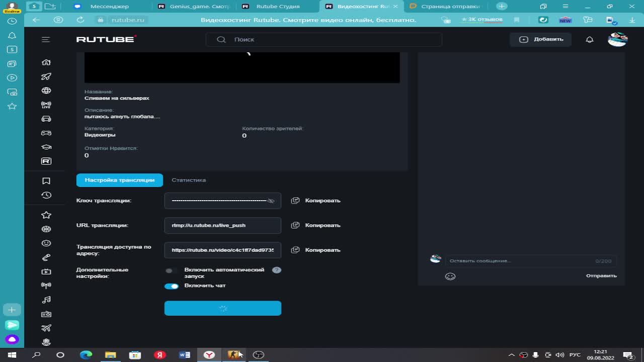This screenshot has width=644, height=362.
Task: Click the rutube.ru address in URL bar
Action: pos(128,20)
